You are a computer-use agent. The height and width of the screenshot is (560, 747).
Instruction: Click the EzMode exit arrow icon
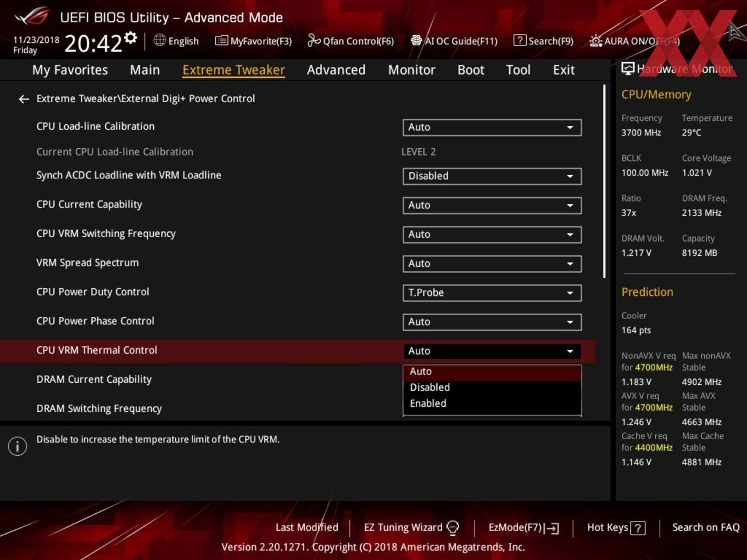click(x=551, y=528)
